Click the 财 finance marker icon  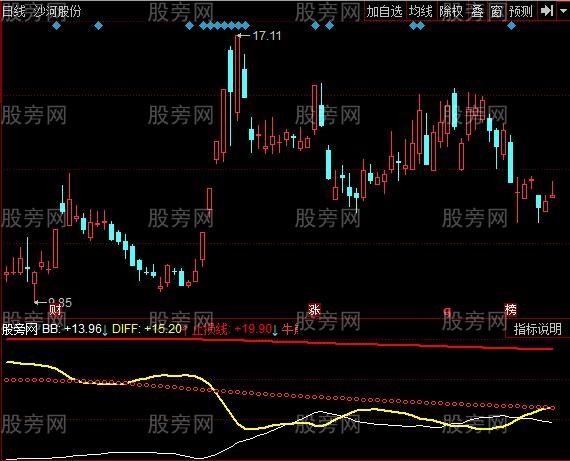pyautogui.click(x=55, y=310)
